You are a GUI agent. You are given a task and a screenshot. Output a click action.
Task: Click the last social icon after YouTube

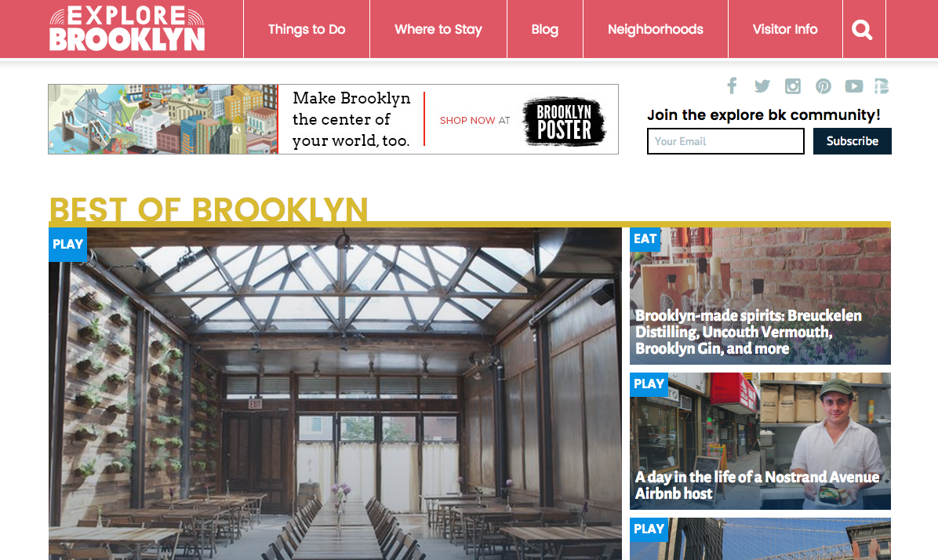tap(882, 86)
